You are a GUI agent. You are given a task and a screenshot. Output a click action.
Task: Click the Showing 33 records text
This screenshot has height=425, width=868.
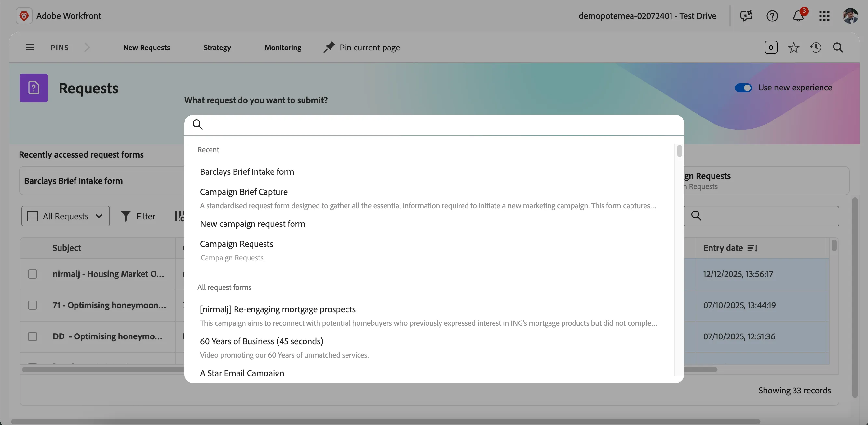794,390
